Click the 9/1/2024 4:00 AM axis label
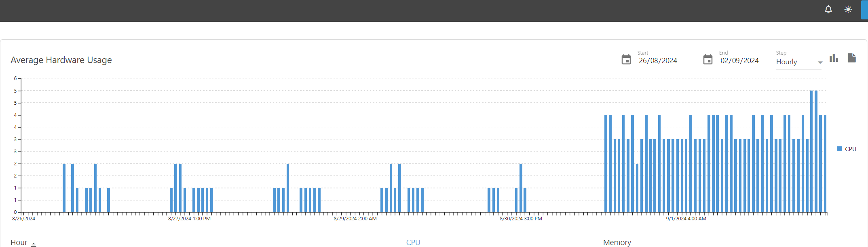 point(686,219)
